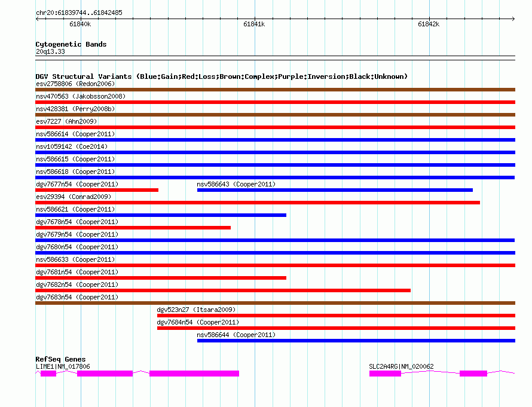Click the ruler's left arrow end

click(x=37, y=19)
